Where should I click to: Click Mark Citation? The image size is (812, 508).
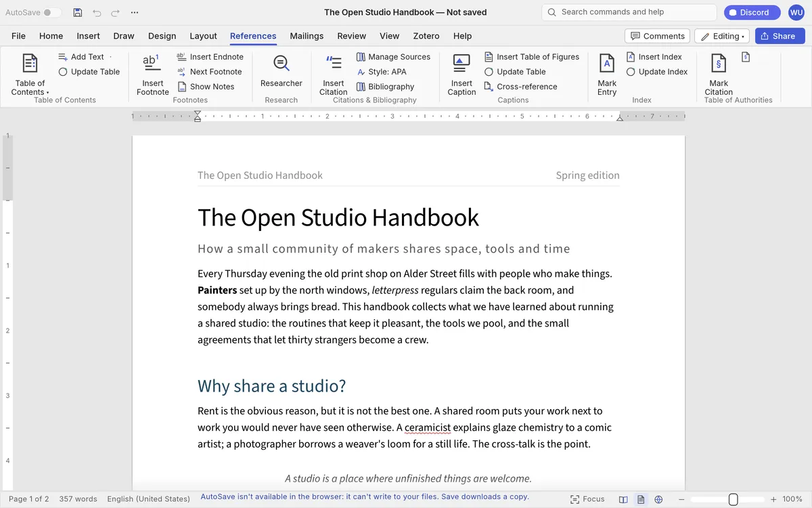tap(719, 75)
